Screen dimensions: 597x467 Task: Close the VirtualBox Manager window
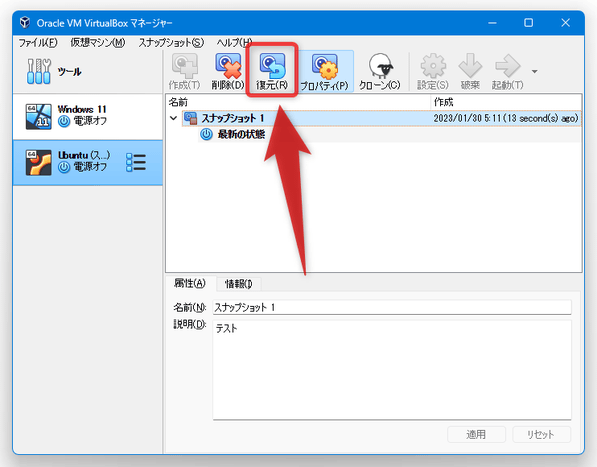click(x=565, y=23)
